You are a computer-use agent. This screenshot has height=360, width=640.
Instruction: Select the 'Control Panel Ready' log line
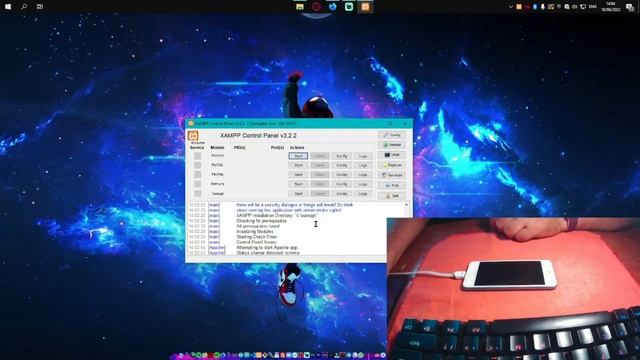256,242
